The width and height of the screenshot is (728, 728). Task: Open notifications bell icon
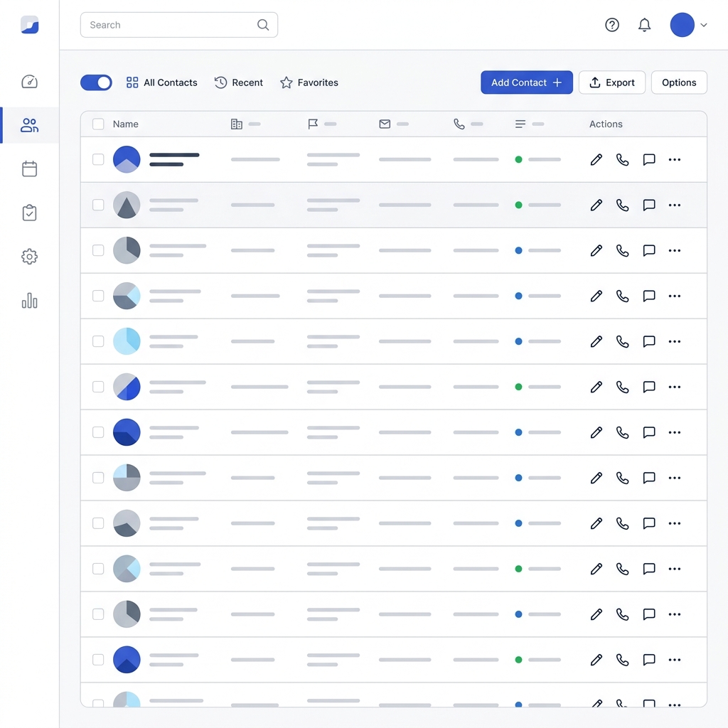644,25
